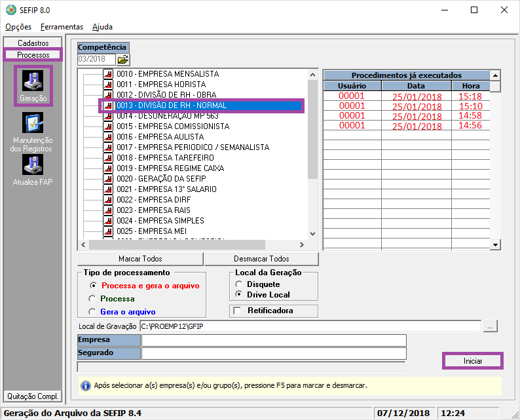Click the Desmarcar Todos button
The height and width of the screenshot is (420, 520).
[261, 259]
